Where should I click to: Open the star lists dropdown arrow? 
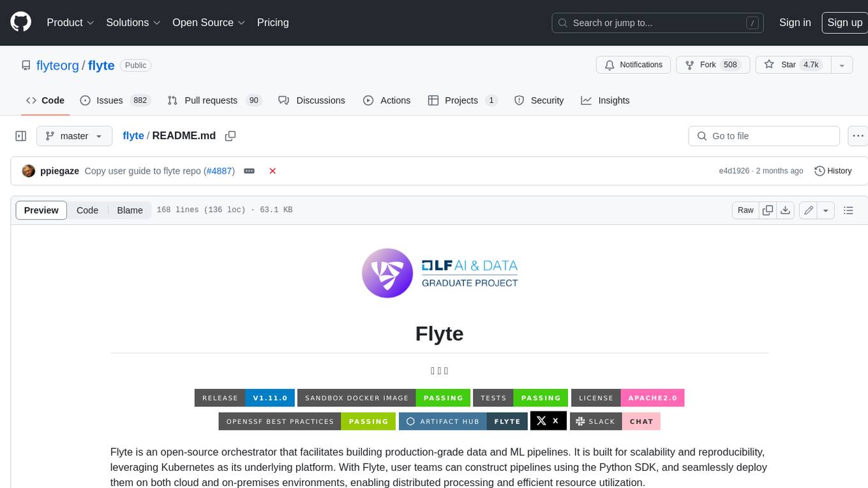click(842, 65)
